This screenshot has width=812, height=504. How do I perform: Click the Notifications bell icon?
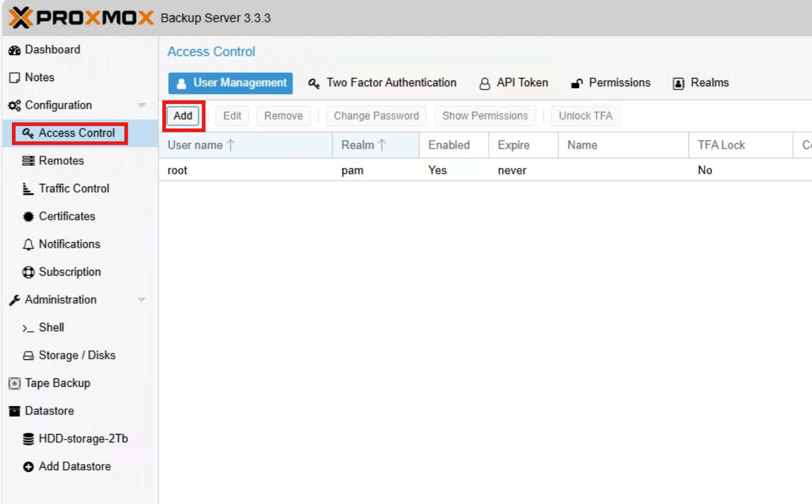click(28, 244)
